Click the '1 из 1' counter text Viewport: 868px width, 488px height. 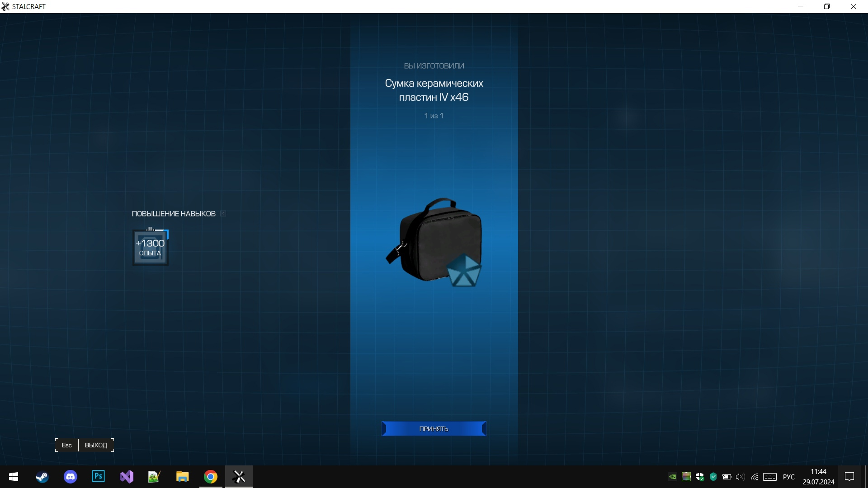(x=434, y=116)
